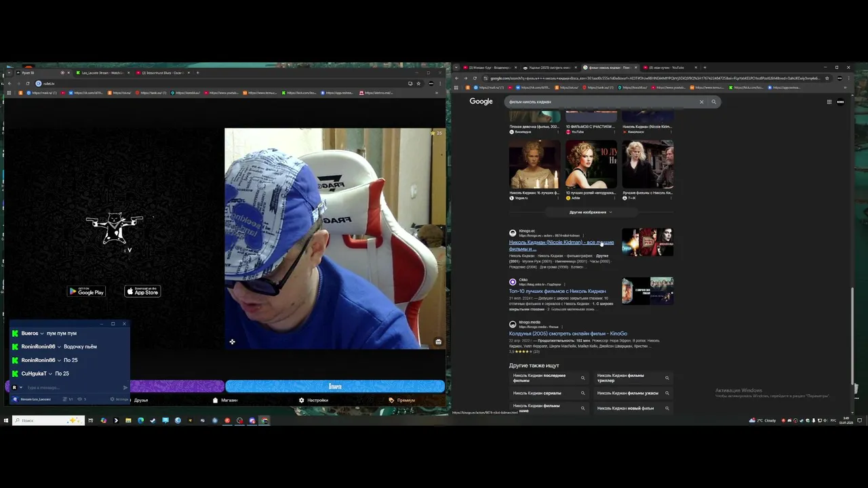Open tab search dropdown in right browser
Screen dimensions: 868x488
456,68
